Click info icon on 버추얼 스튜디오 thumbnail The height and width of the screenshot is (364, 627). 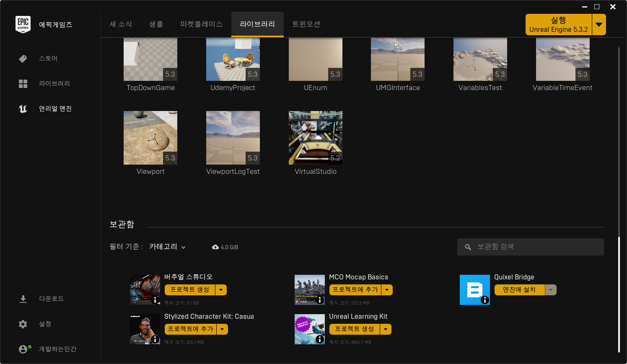point(155,300)
